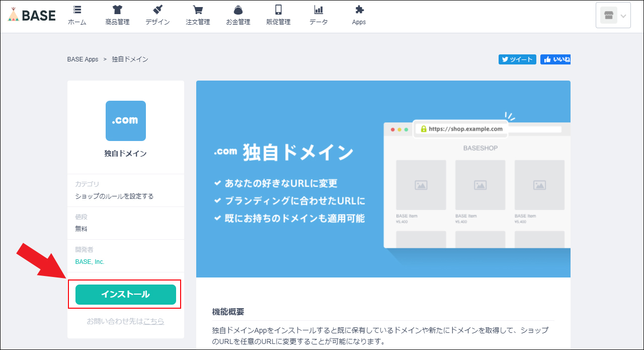Follow the BASE Apps breadcrumb link
Viewport: 644px width, 350px height.
point(83,59)
